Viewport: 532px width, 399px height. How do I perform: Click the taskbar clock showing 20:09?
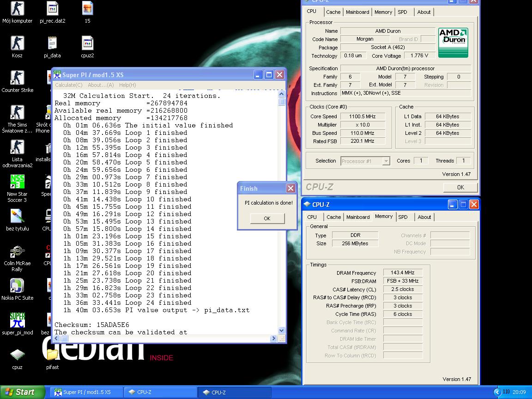(x=519, y=392)
